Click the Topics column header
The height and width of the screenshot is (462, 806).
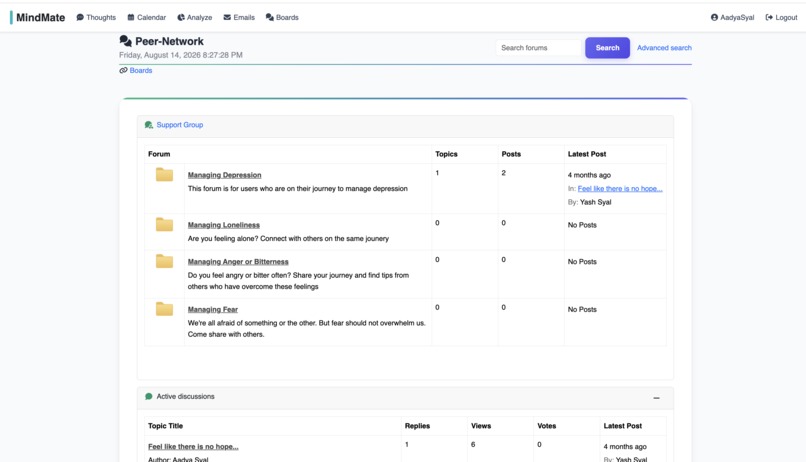pos(446,154)
